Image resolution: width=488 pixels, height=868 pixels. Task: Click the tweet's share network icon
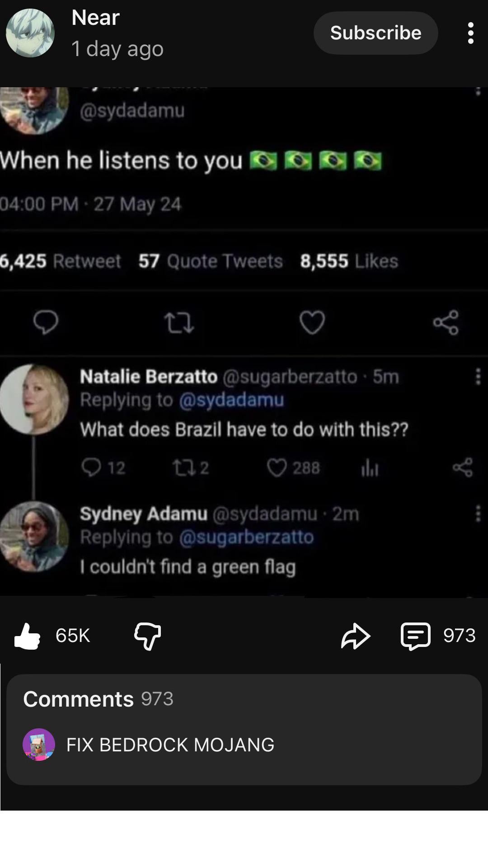tap(446, 322)
